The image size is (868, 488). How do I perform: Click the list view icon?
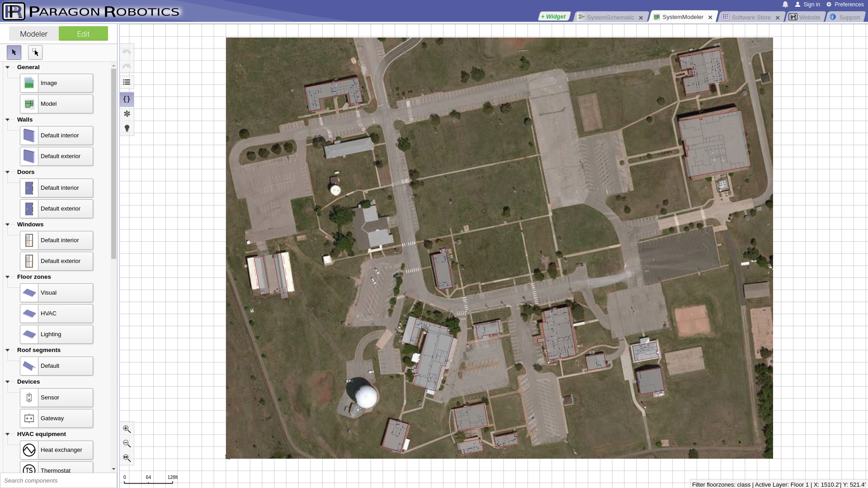127,82
